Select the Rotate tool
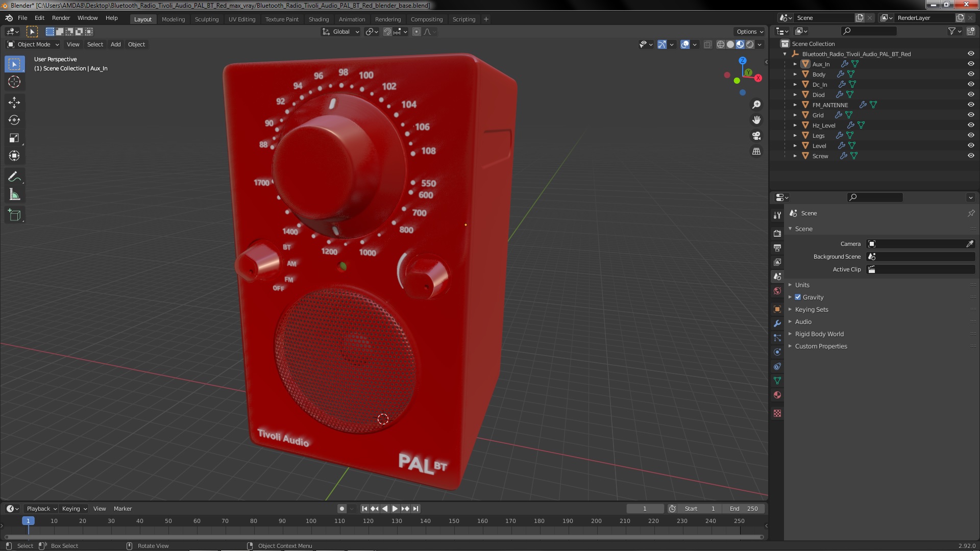Screen dimensions: 980x551 click(14, 120)
